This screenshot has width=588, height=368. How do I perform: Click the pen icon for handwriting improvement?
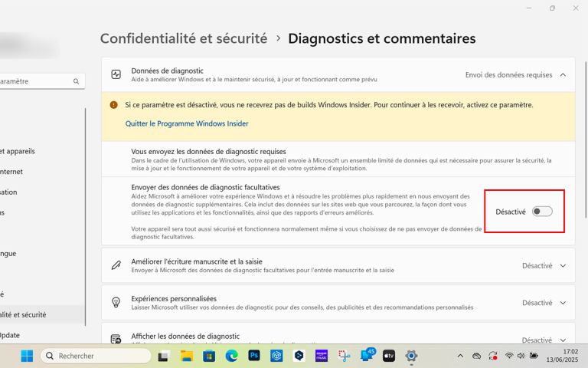(x=116, y=266)
